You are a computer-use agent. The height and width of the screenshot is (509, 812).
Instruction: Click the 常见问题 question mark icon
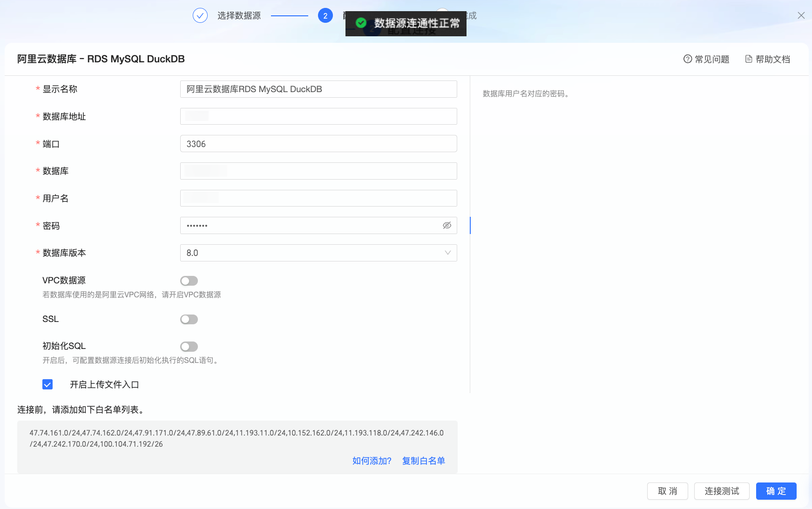tap(687, 59)
